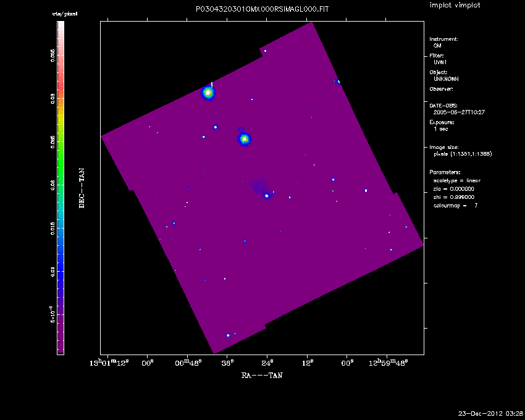Select the 0.025 colour bar label

[x=52, y=142]
